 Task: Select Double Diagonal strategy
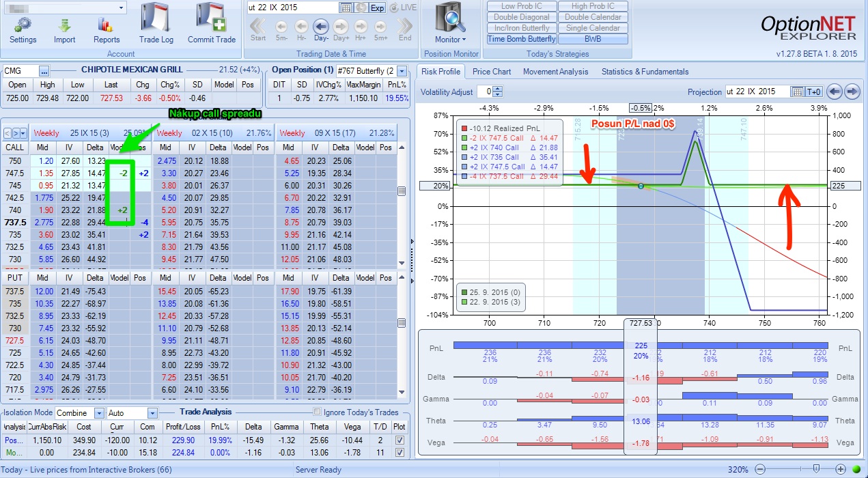521,17
